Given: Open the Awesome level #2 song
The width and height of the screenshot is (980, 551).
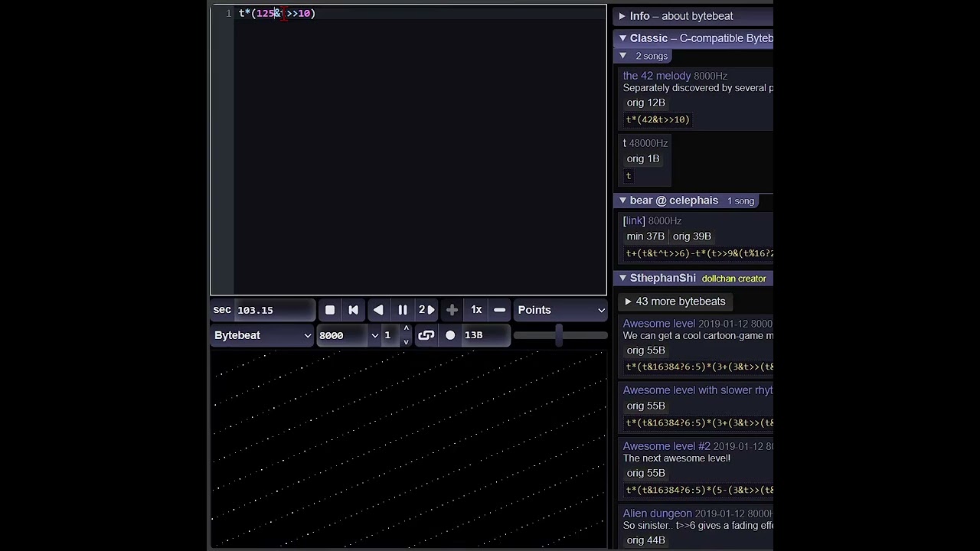Looking at the screenshot, I should (x=667, y=446).
